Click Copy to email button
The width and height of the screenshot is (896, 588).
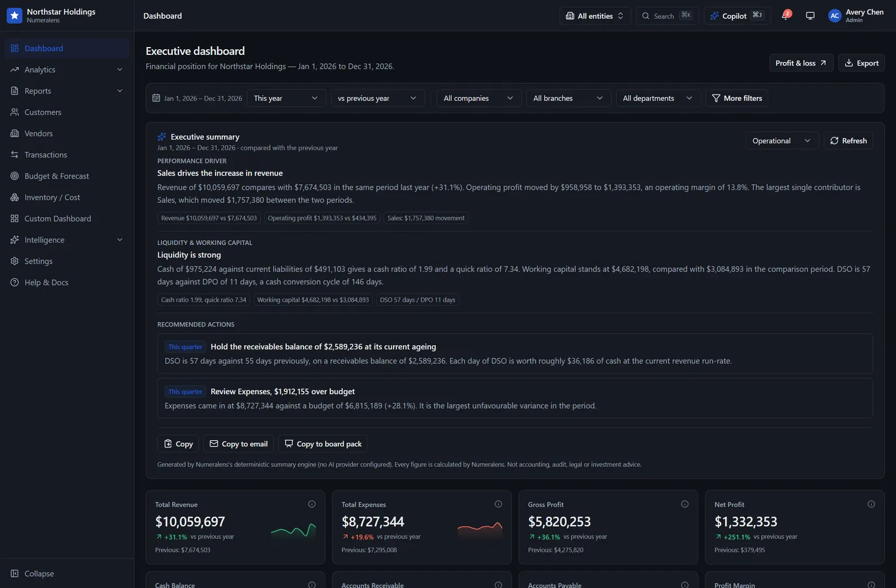coord(239,444)
